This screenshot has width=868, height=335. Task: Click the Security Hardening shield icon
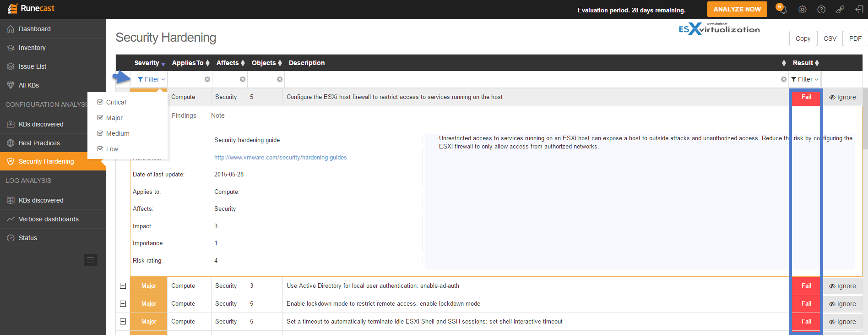point(11,161)
